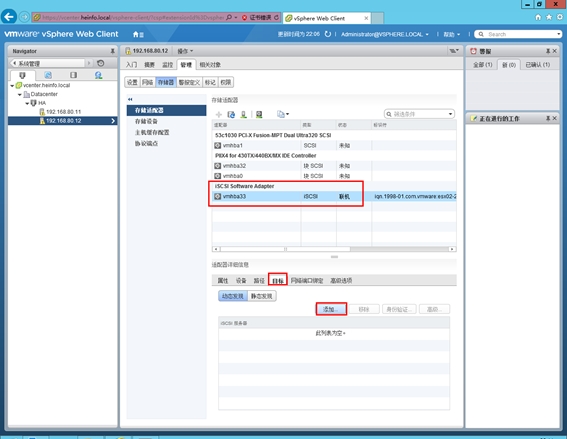The image size is (567, 439).
Task: Open the actions dropdown beside host name
Action: 185,51
